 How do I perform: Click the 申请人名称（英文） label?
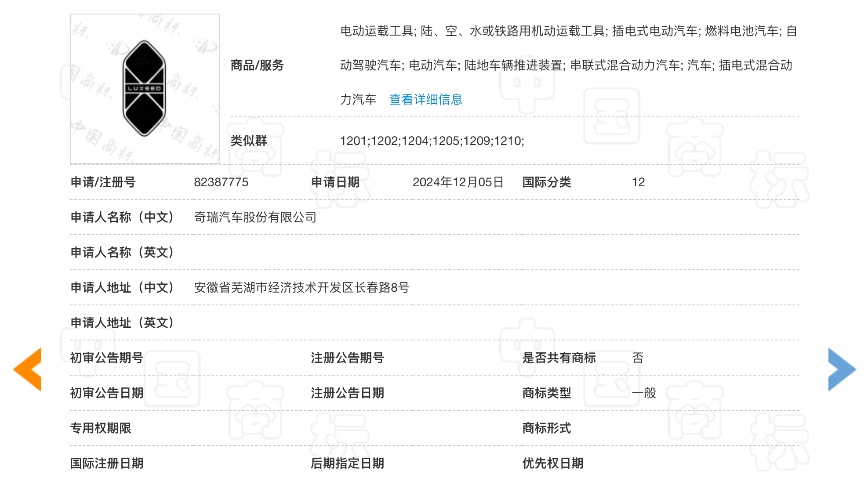pos(123,253)
